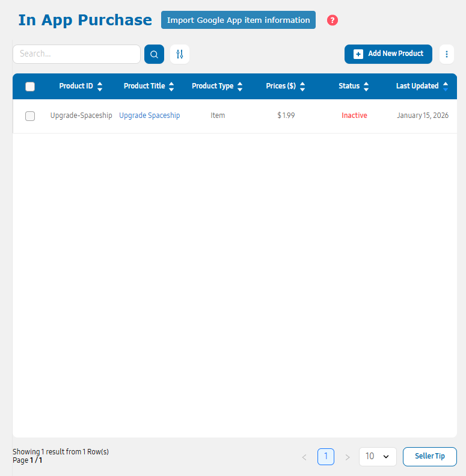Open the Upgrade Spaceship product link
The height and width of the screenshot is (476, 466).
149,116
